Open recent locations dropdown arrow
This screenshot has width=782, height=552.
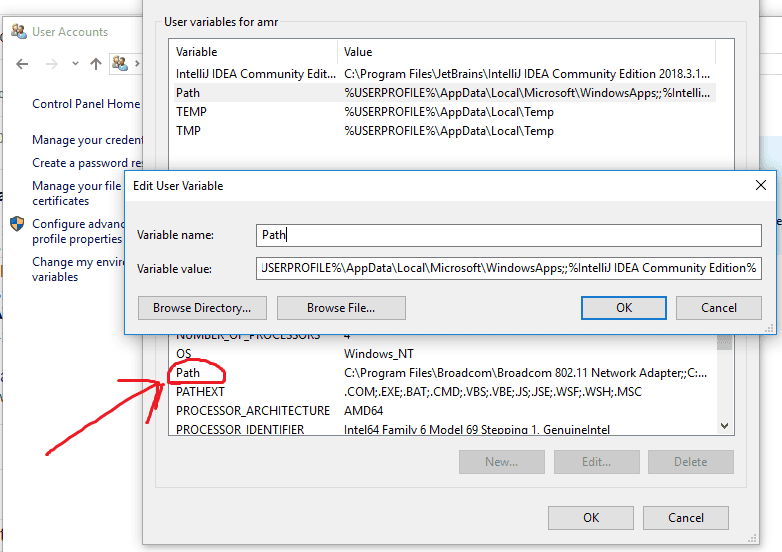point(75,63)
